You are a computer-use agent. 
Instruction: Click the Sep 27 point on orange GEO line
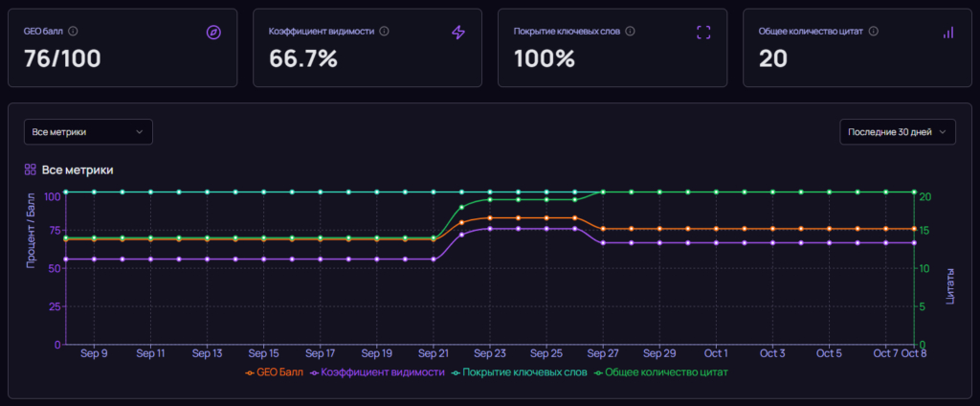603,229
